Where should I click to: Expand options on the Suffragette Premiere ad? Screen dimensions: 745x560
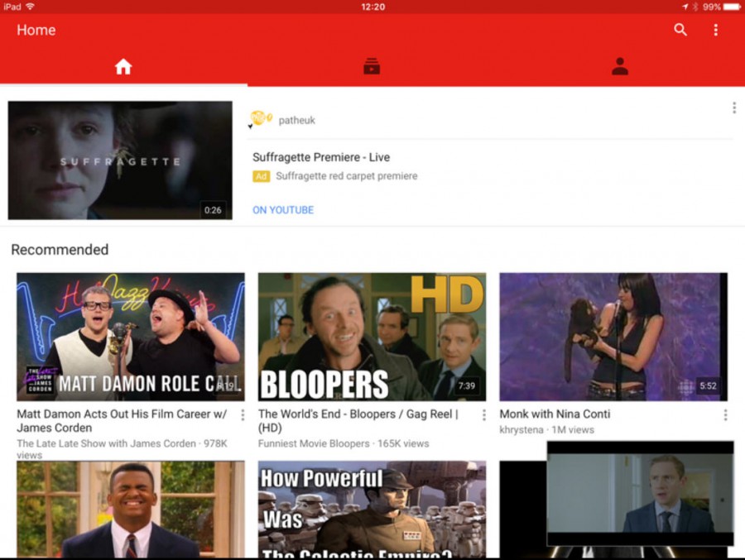733,106
